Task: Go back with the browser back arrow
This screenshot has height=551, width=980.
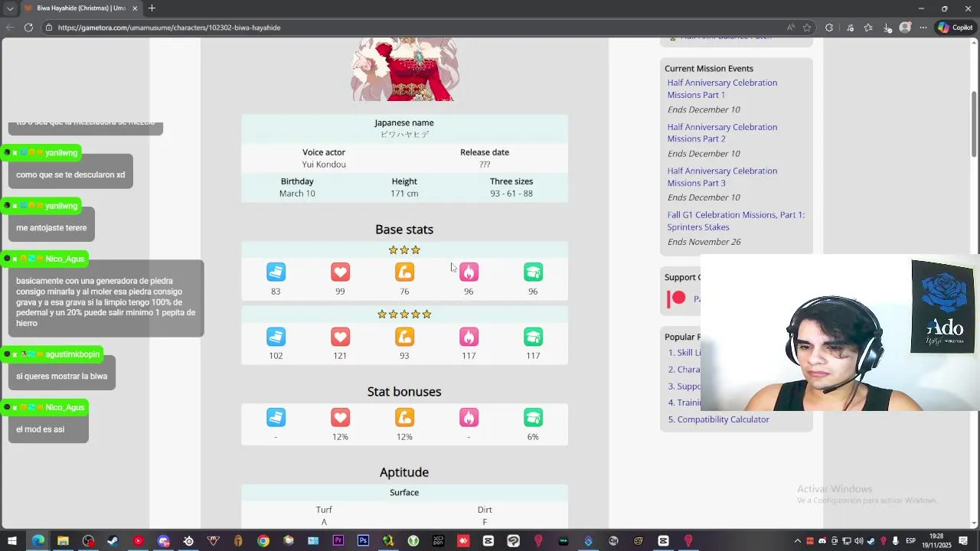Action: coord(10,28)
